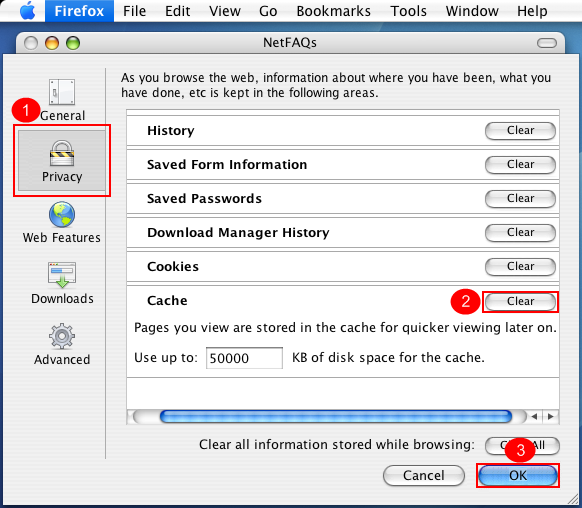Image resolution: width=582 pixels, height=508 pixels.
Task: Collapse the Cache section header
Action: point(167,301)
